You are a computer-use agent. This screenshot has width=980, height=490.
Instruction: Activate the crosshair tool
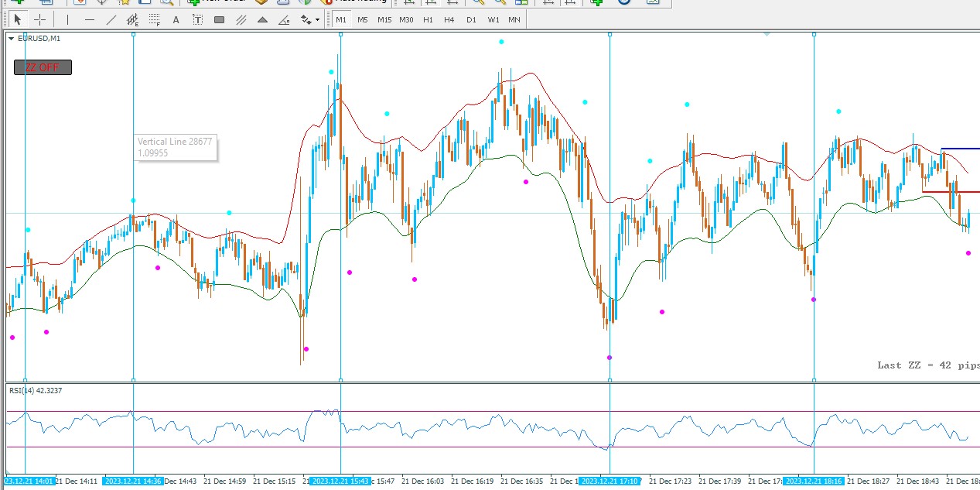point(39,19)
